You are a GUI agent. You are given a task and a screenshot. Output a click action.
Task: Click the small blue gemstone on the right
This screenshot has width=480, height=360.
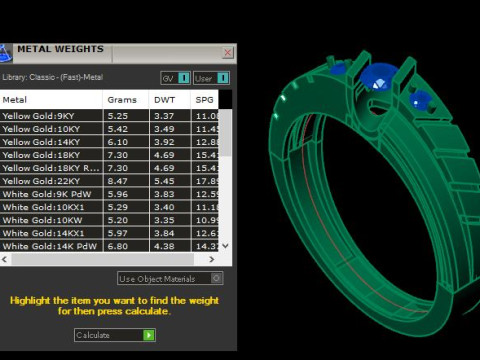[419, 99]
